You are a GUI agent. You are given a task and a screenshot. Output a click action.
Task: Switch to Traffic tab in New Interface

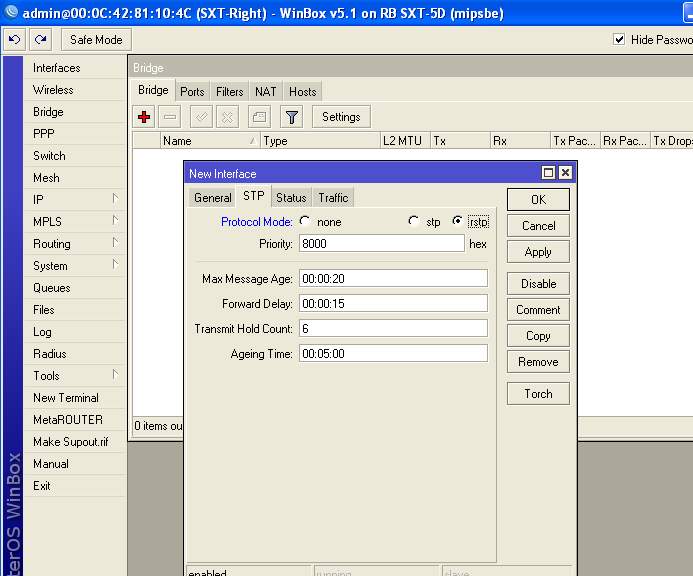coord(333,198)
